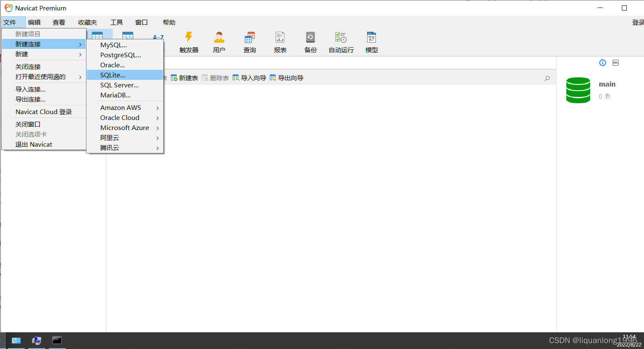Open the 模型 (Model) tool
Viewport: 644px width, 349px height.
pyautogui.click(x=371, y=42)
